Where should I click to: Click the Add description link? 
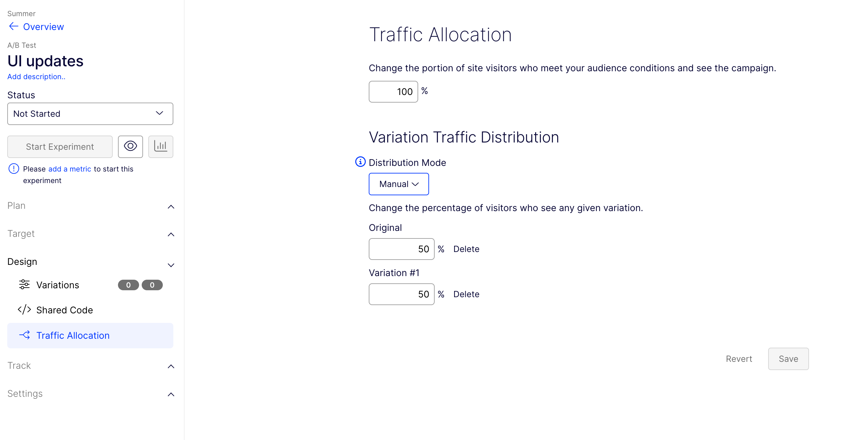(x=36, y=77)
